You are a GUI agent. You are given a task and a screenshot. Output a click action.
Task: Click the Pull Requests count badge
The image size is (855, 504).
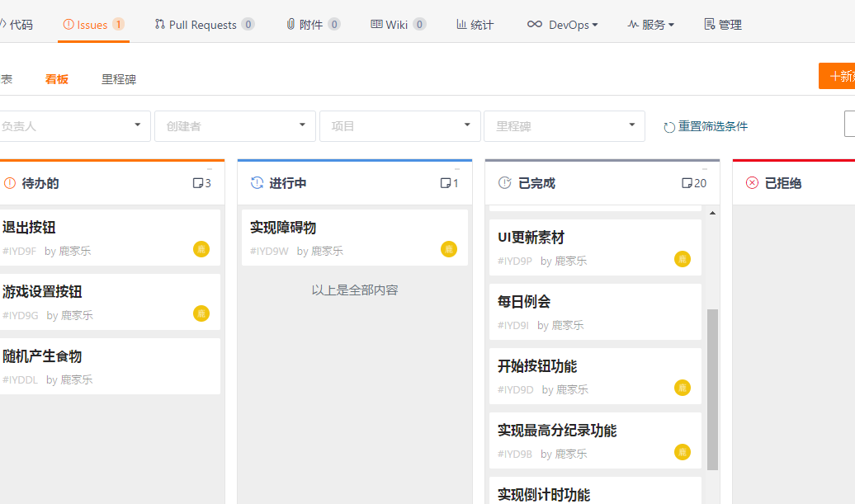248,25
